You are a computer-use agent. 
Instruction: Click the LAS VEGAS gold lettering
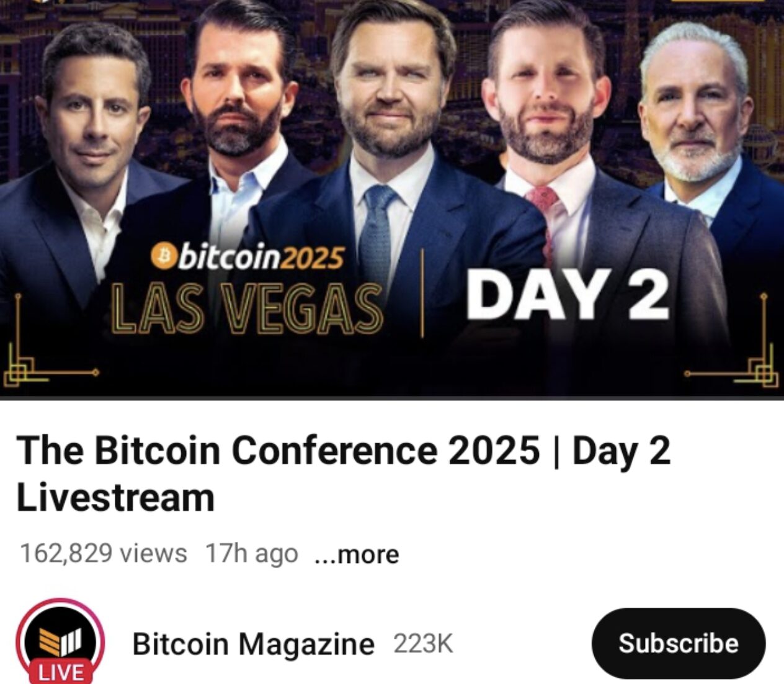[246, 308]
